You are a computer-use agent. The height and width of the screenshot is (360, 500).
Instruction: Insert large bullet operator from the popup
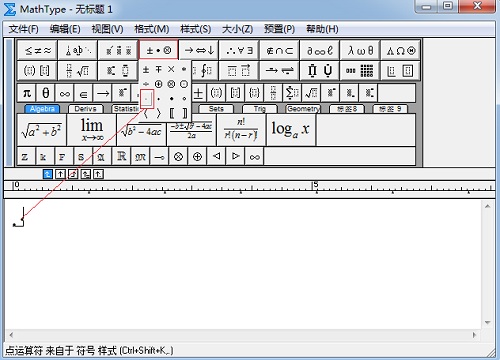[171, 99]
